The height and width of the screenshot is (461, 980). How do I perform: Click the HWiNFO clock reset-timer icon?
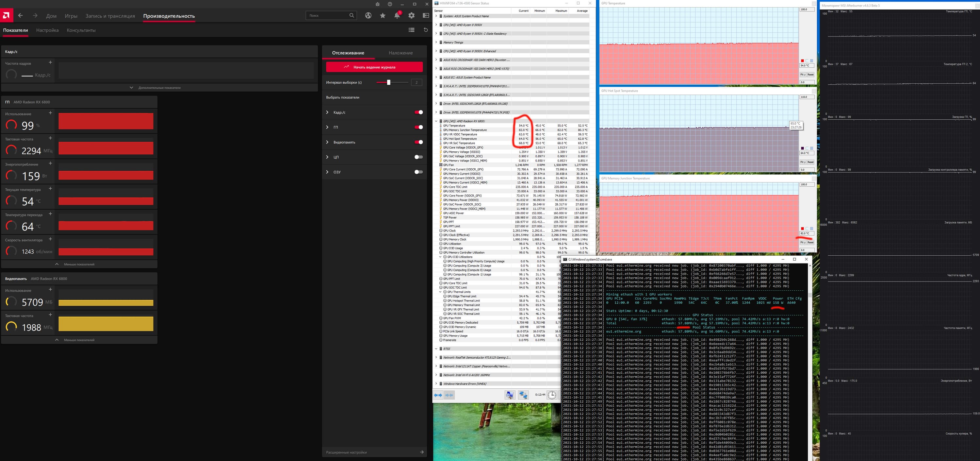(552, 395)
